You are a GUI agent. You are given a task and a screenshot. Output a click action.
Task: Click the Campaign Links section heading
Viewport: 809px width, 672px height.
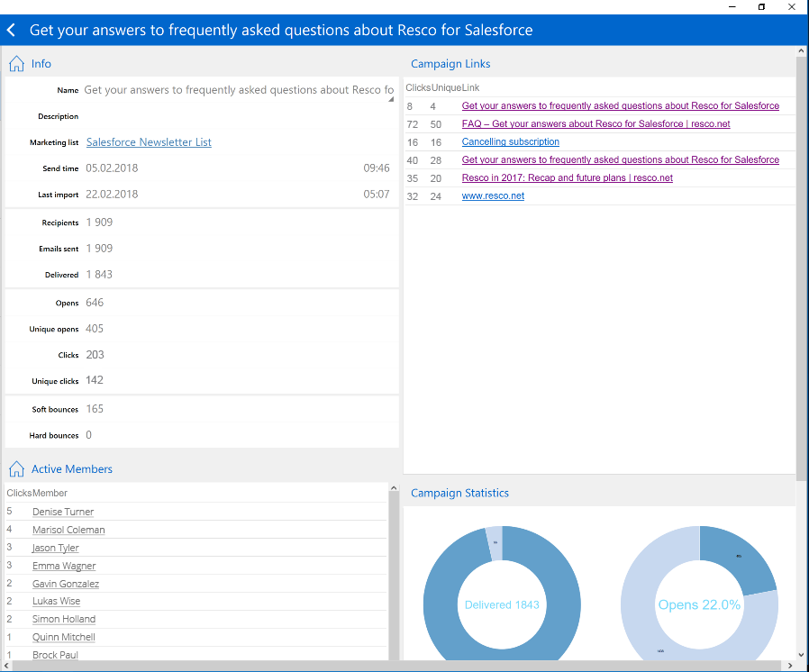450,64
